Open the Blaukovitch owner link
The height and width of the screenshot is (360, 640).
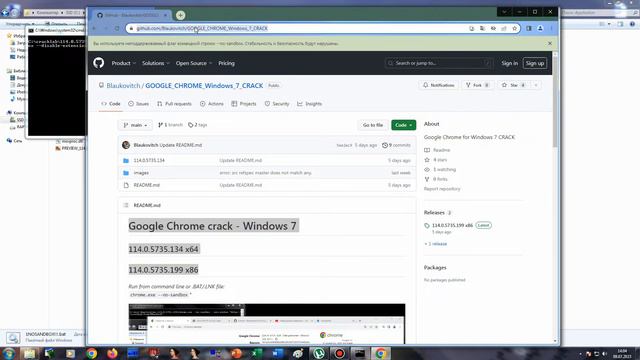click(x=123, y=86)
